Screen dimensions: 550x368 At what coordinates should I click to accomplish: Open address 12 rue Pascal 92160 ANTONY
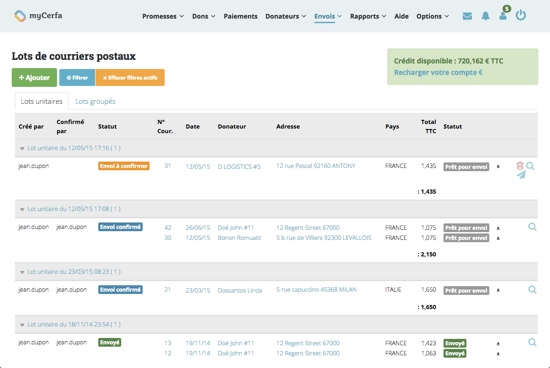tap(316, 166)
